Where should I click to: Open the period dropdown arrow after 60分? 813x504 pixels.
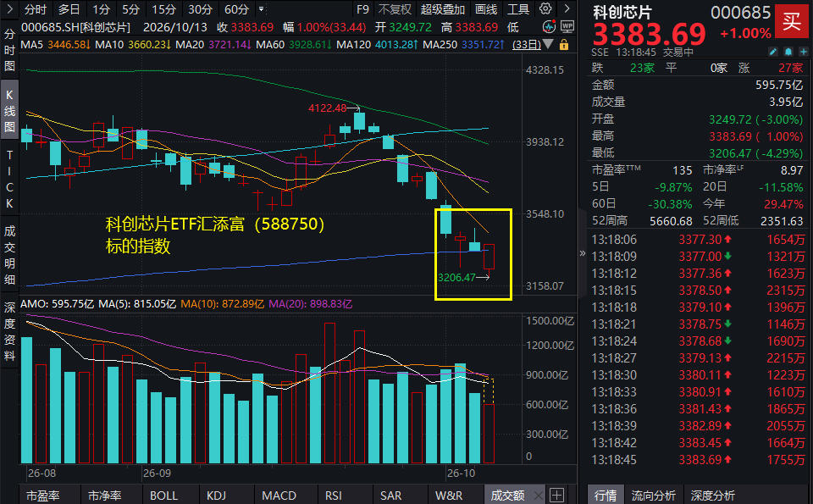click(x=262, y=9)
